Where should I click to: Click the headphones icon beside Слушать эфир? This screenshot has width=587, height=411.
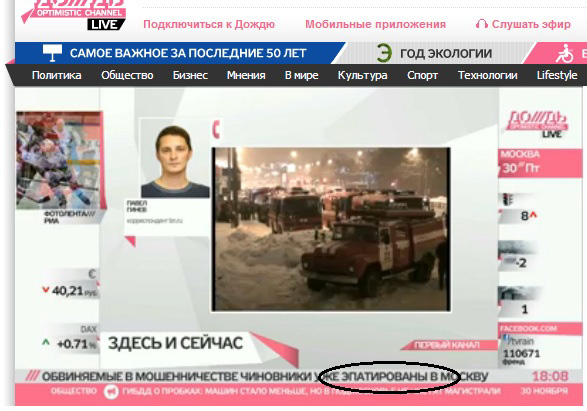(481, 24)
